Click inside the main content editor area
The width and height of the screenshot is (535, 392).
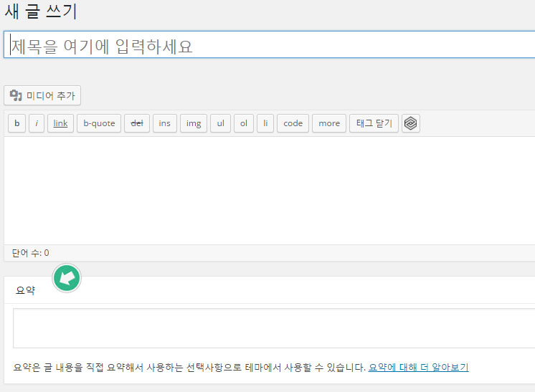click(x=269, y=190)
